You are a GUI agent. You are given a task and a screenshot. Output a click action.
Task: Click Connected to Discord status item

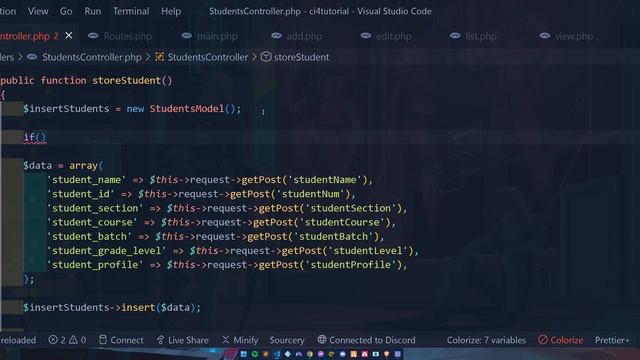[x=367, y=340]
